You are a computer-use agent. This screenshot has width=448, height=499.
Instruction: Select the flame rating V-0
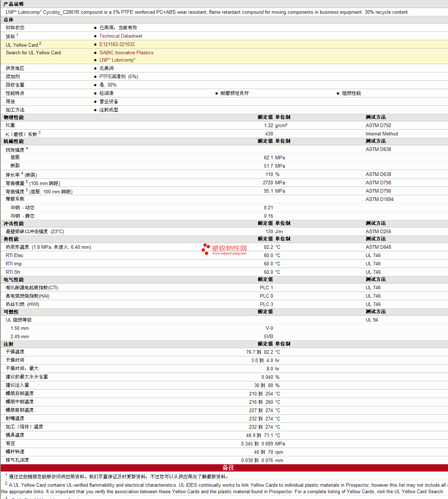pos(269,328)
